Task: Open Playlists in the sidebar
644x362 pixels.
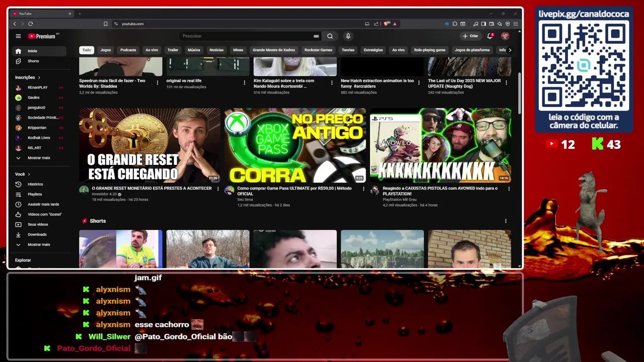Action: tap(39, 194)
